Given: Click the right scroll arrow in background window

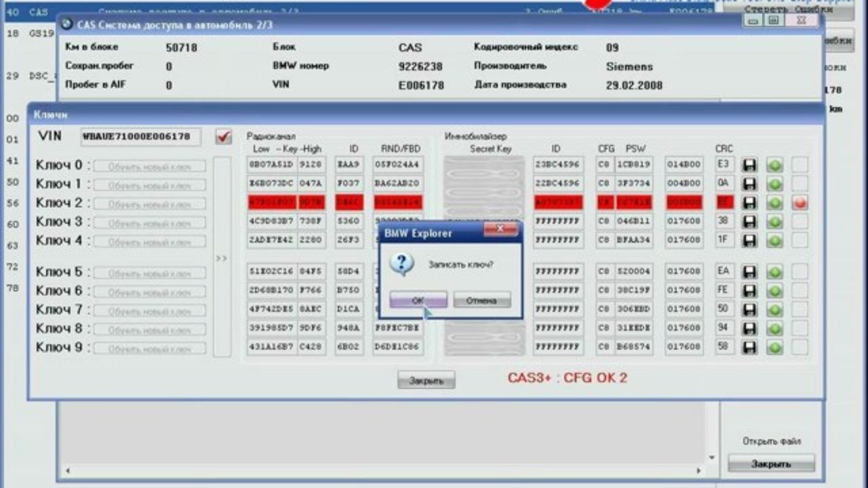Looking at the screenshot, I should [x=699, y=470].
